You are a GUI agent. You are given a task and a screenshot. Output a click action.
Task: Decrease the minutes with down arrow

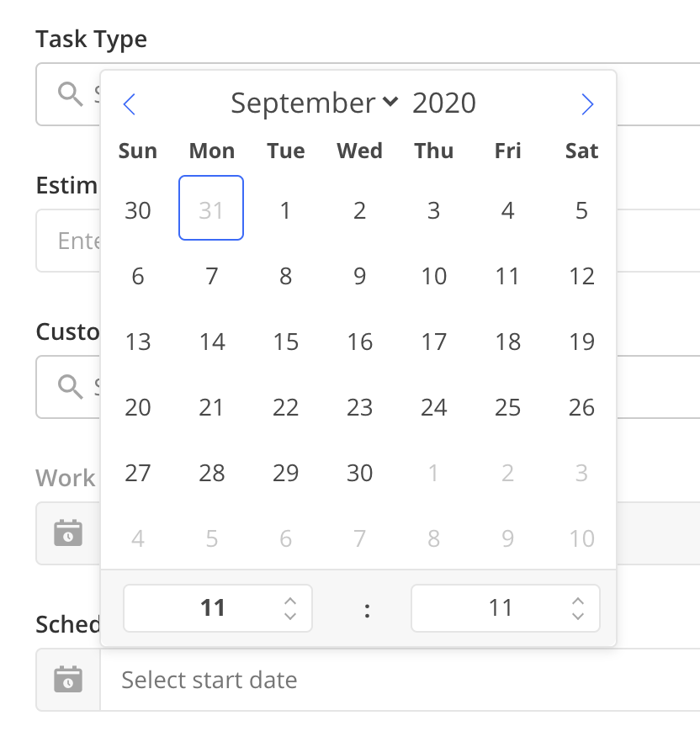tap(578, 616)
